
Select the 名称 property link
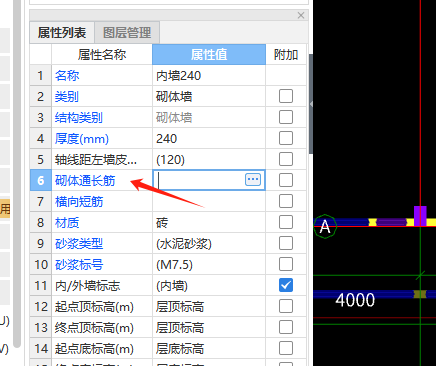pyautogui.click(x=67, y=76)
